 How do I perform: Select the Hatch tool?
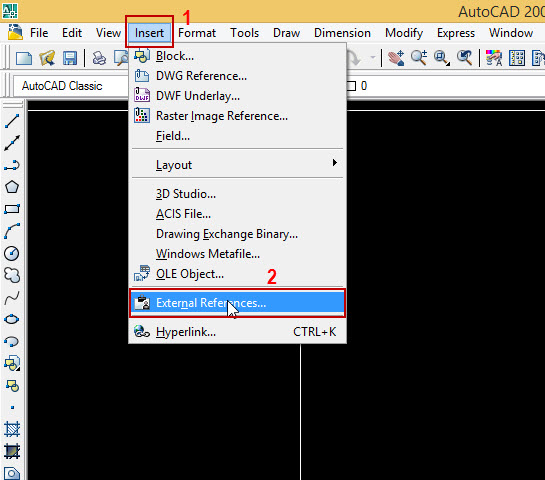coord(12,430)
